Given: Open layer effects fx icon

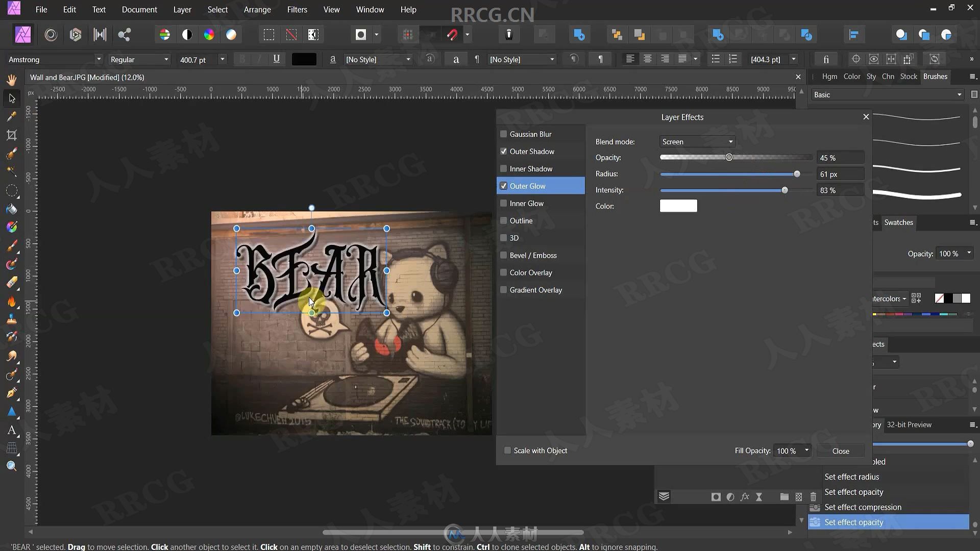Looking at the screenshot, I should [745, 497].
